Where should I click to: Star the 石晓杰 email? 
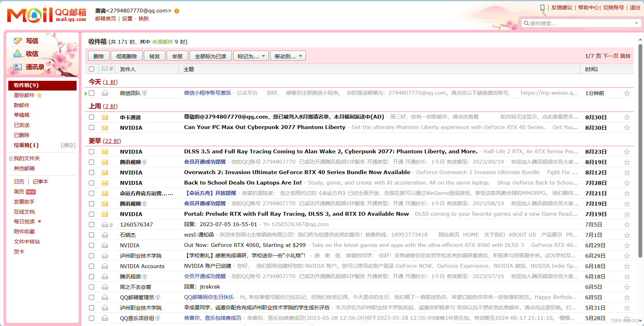[x=627, y=235]
